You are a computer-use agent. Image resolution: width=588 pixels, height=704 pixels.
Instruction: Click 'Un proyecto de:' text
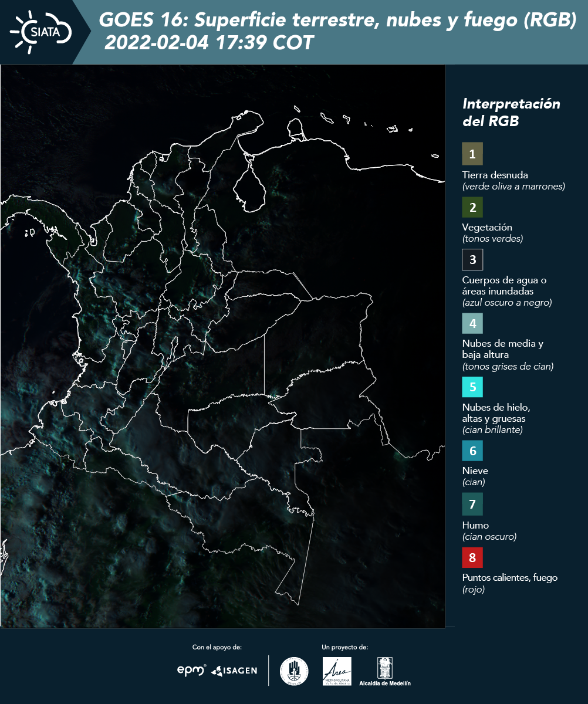tap(344, 647)
